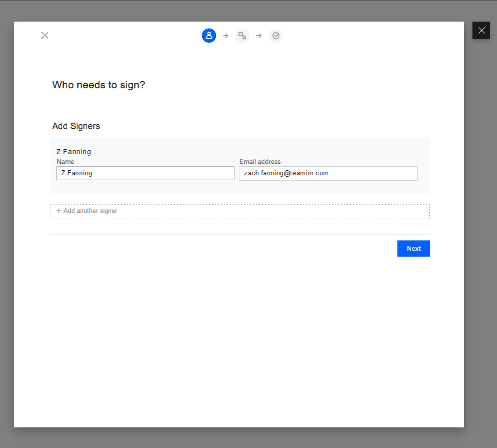Click the X icon inside the modal
This screenshot has width=497, height=448.
44,35
